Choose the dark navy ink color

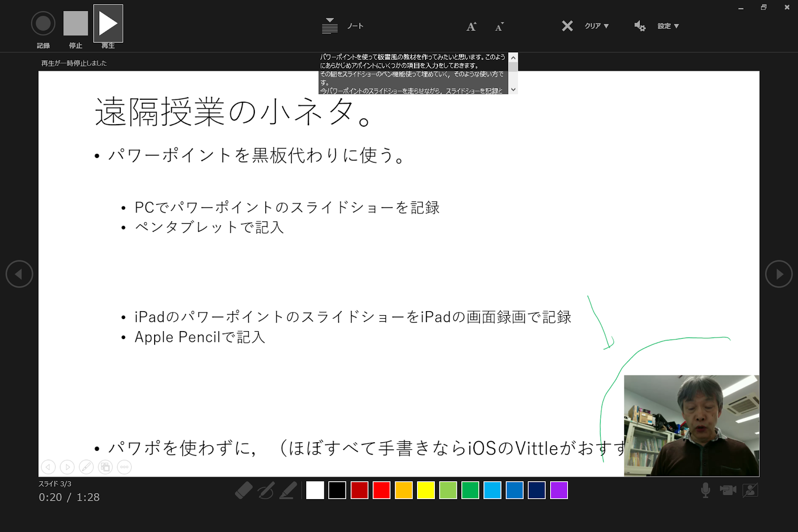tap(537, 490)
